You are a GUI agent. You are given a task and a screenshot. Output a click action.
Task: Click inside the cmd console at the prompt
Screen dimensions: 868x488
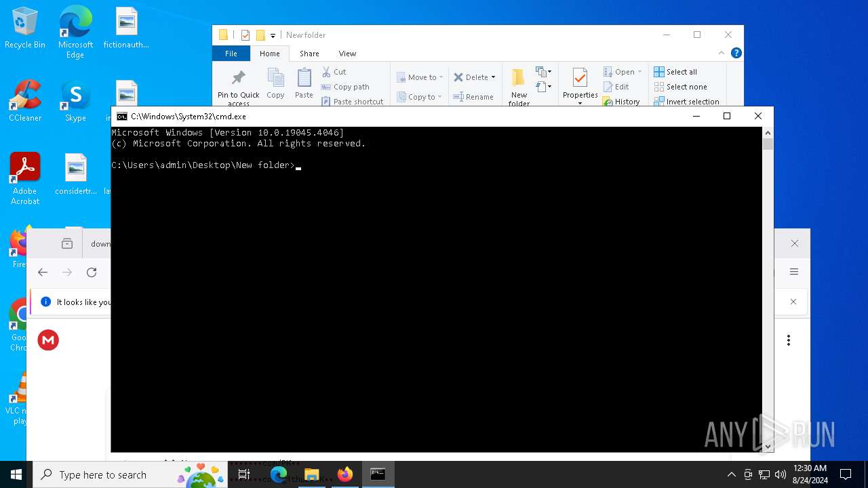click(x=298, y=165)
